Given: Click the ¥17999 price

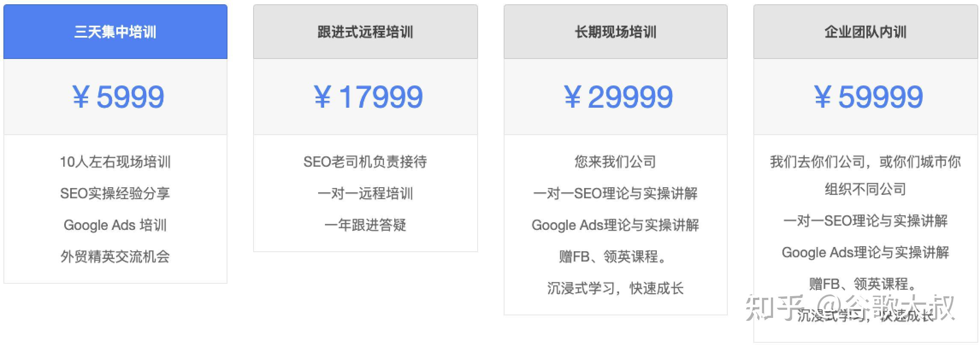Looking at the screenshot, I should [x=368, y=97].
